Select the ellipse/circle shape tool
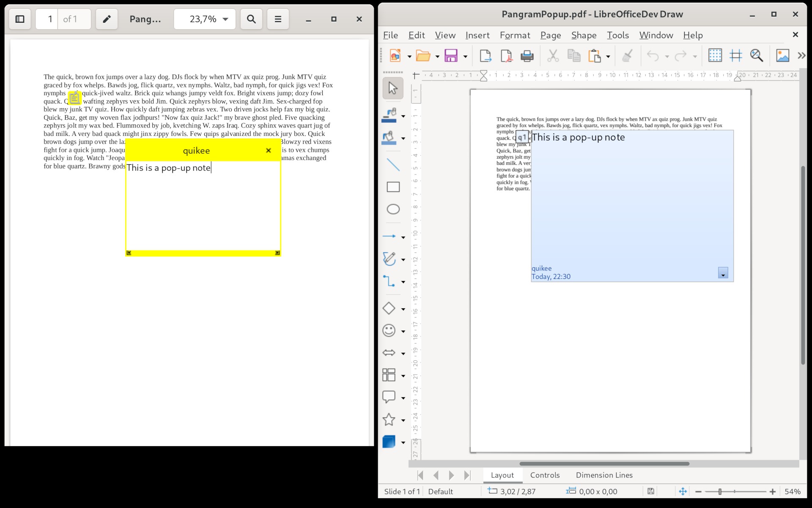The image size is (812, 508). pos(392,209)
